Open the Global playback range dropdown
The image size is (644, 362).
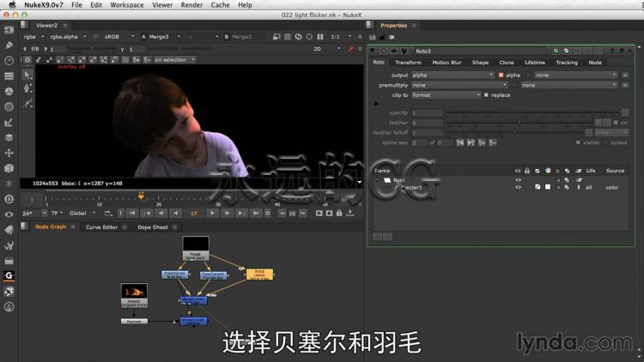coord(82,213)
